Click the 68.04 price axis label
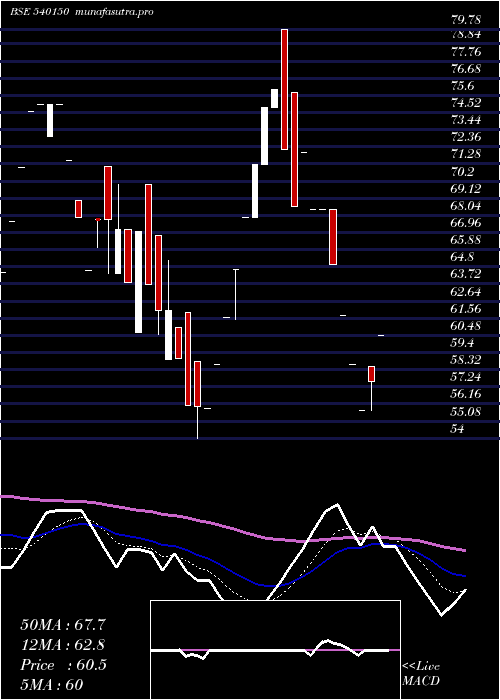Viewport: 500px width, 700px height. click(x=466, y=206)
